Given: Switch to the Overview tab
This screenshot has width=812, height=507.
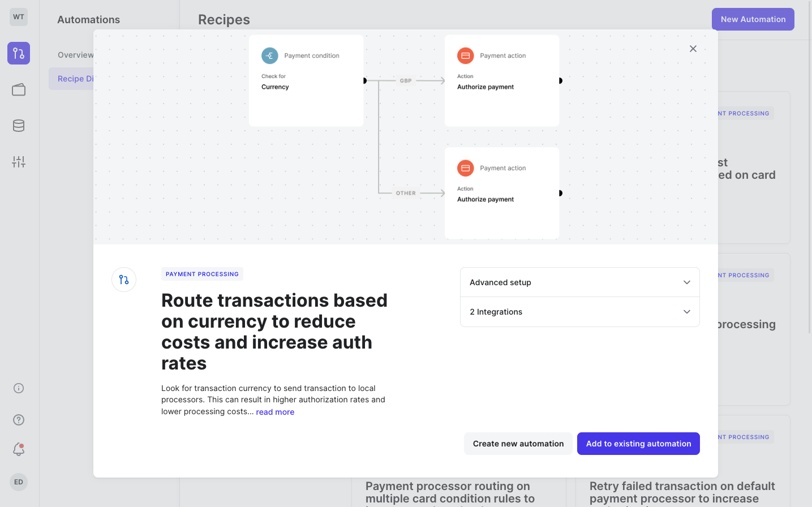Looking at the screenshot, I should point(75,54).
